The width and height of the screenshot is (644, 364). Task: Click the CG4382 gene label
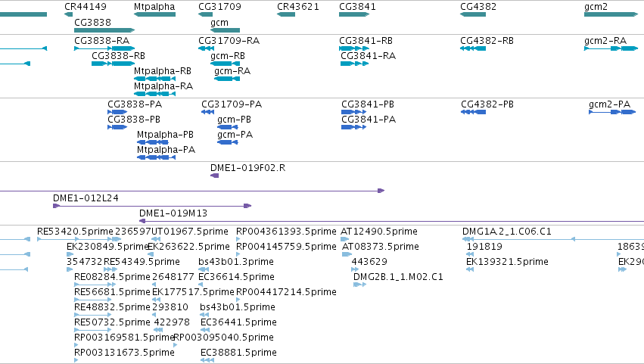(478, 7)
